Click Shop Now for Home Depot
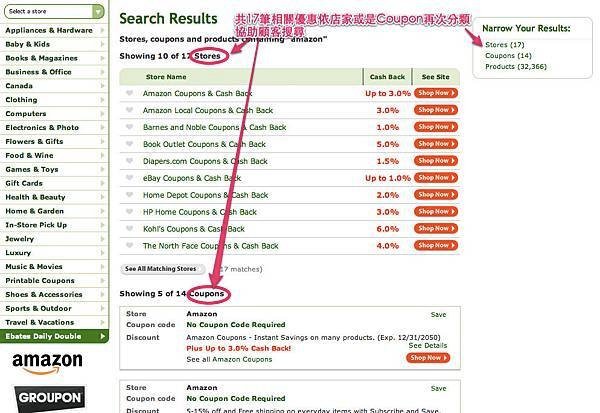 coord(436,194)
